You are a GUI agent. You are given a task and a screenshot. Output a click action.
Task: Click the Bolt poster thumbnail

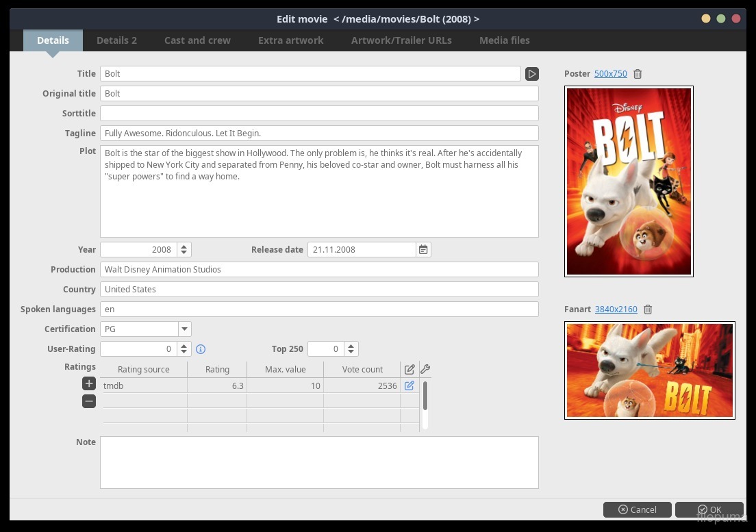(629, 181)
